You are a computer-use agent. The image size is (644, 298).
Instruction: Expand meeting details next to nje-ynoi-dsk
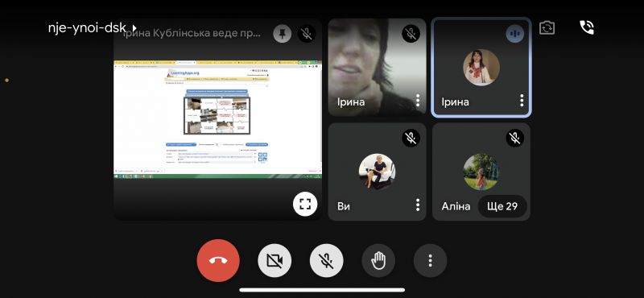click(134, 28)
